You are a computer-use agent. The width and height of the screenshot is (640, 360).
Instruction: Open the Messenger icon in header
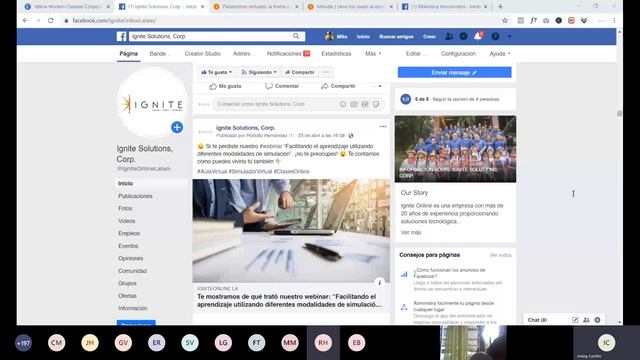point(463,36)
